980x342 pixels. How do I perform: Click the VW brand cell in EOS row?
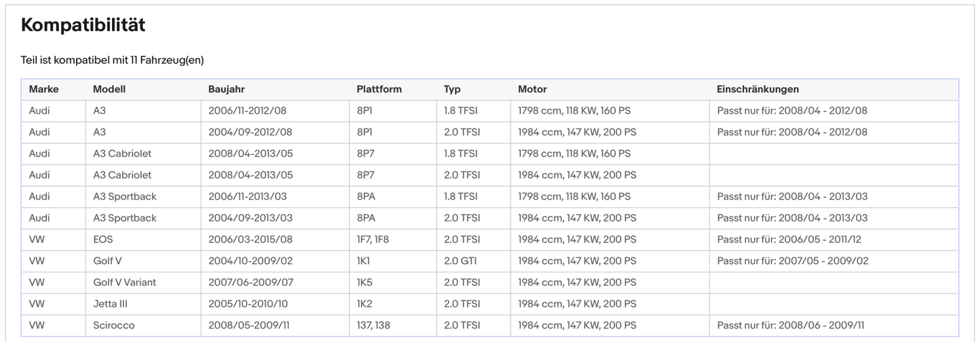[x=54, y=240]
